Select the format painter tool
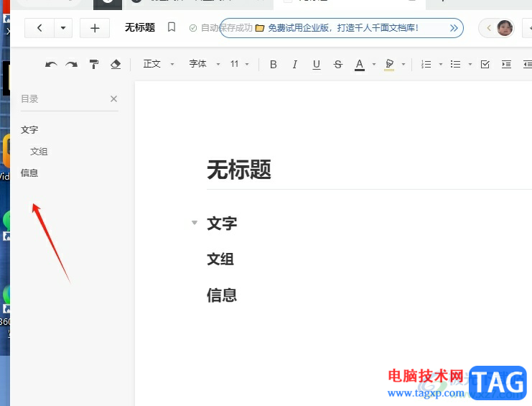The width and height of the screenshot is (532, 406). (94, 64)
